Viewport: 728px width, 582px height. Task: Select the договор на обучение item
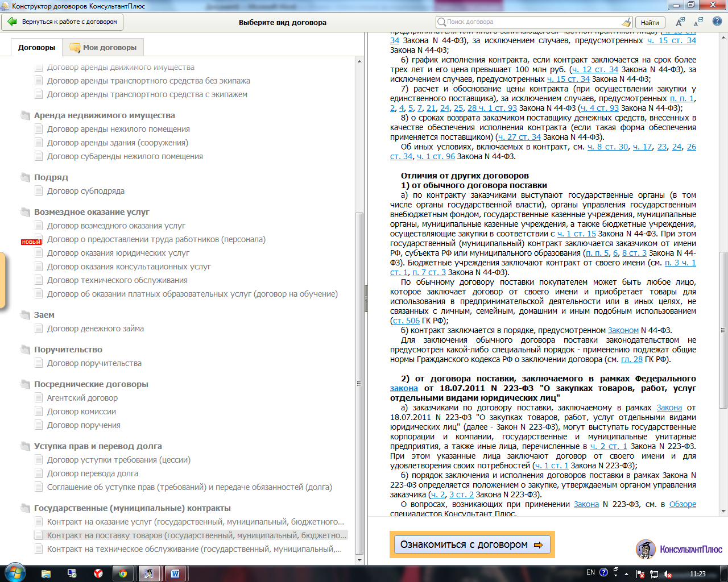tap(192, 294)
